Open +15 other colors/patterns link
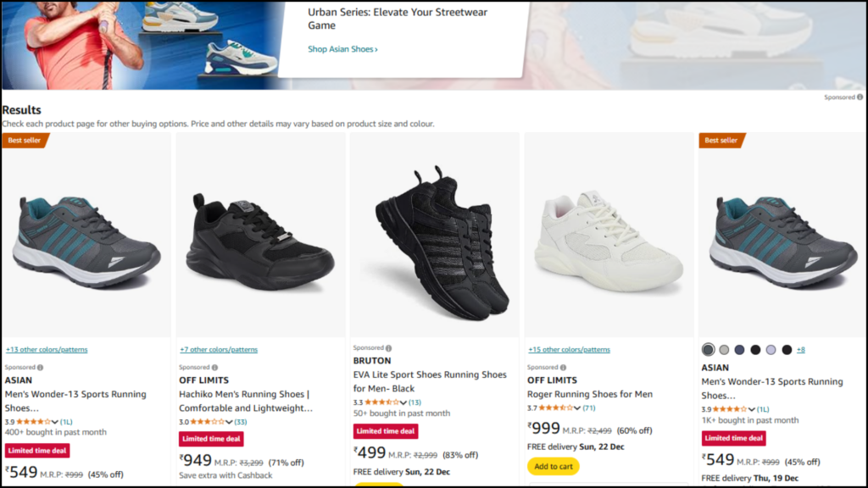The width and height of the screenshot is (868, 488). pyautogui.click(x=569, y=350)
